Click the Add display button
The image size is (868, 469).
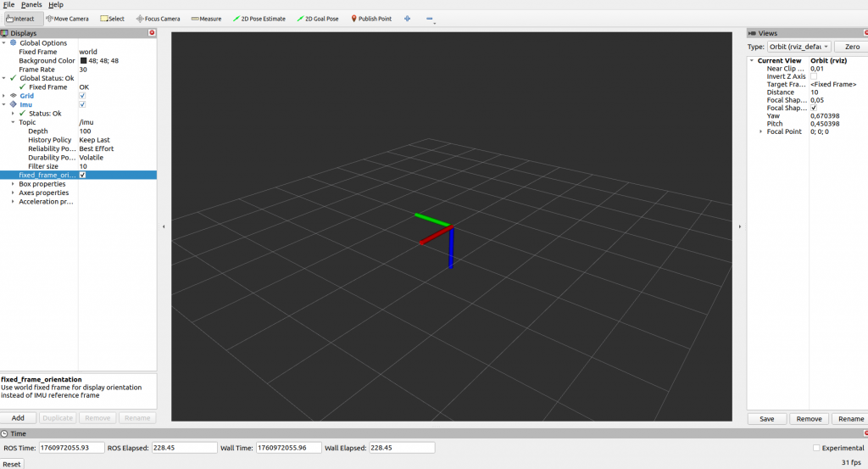(18, 418)
